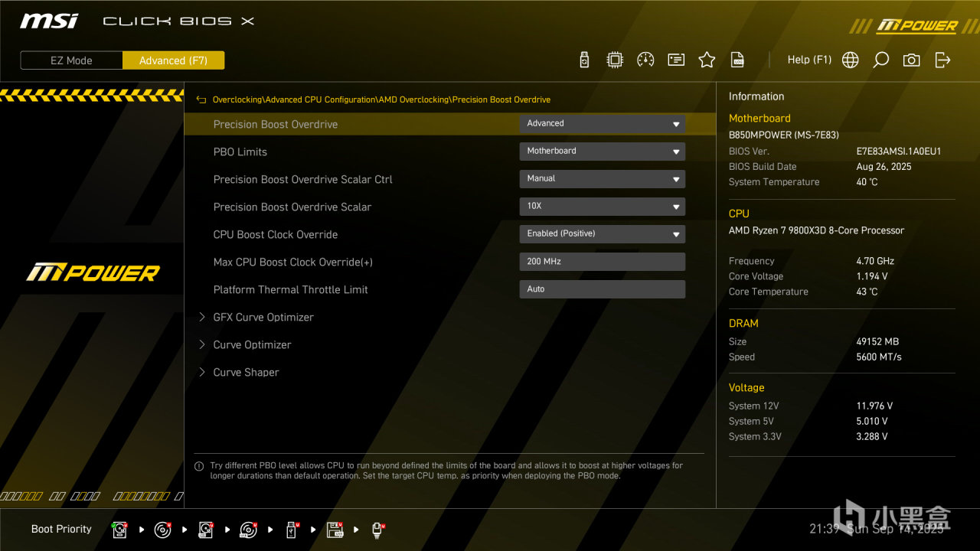This screenshot has height=551, width=980.
Task: Open the CPU chip information icon
Action: [x=615, y=60]
